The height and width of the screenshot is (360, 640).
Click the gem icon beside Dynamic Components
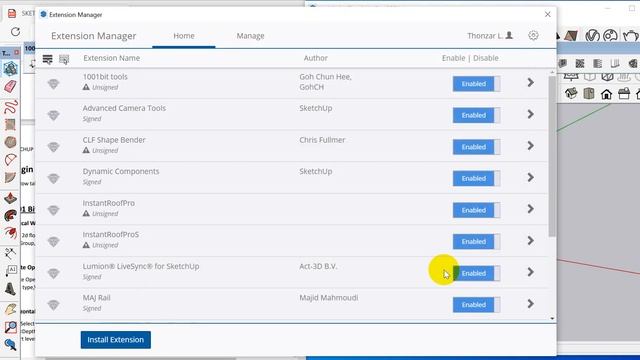click(x=53, y=178)
